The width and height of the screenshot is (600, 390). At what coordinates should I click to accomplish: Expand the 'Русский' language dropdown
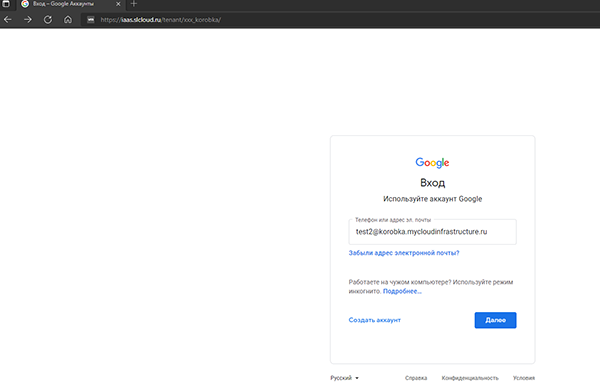(x=345, y=378)
